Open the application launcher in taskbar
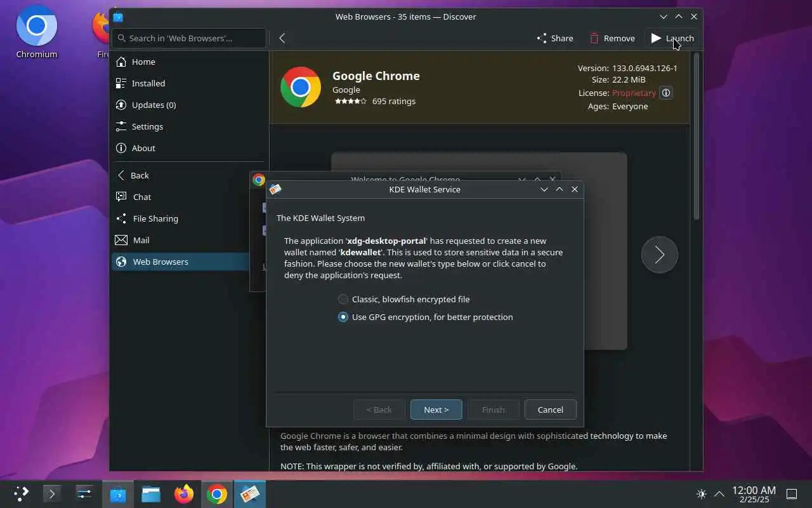This screenshot has width=812, height=508. [x=21, y=493]
